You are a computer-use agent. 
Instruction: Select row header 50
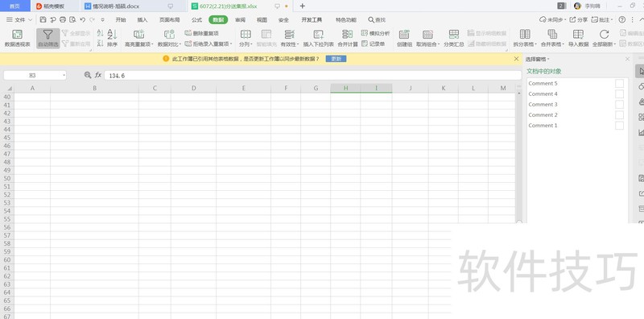coord(7,178)
